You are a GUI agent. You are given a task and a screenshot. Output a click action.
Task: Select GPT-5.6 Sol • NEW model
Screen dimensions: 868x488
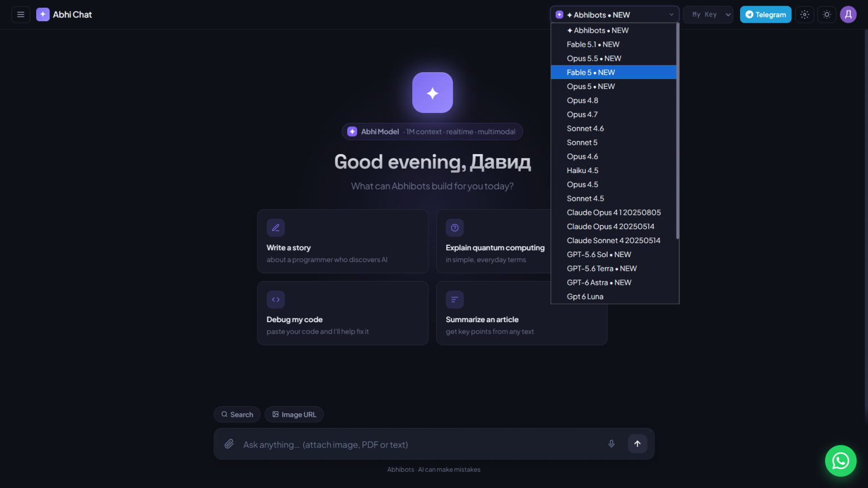tap(613, 254)
